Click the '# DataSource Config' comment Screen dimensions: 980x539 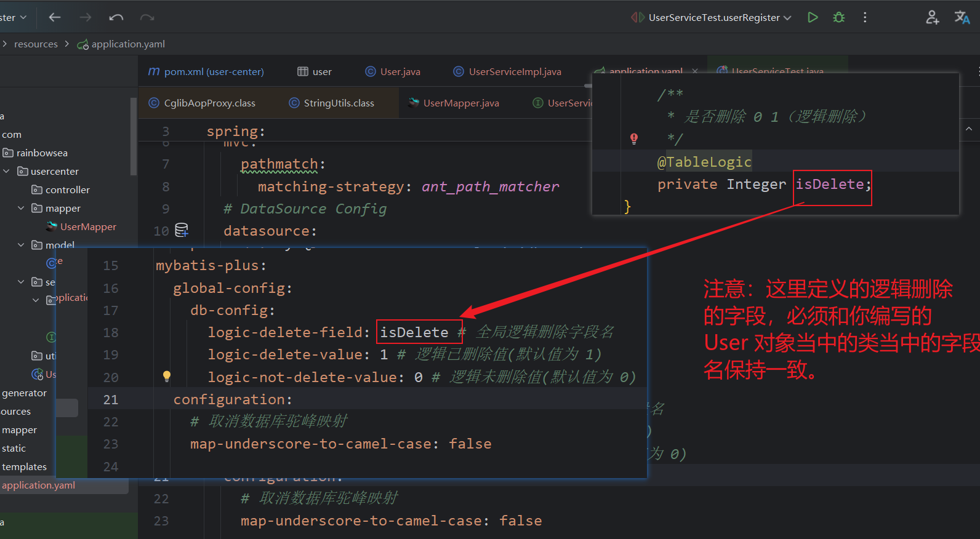click(x=305, y=209)
